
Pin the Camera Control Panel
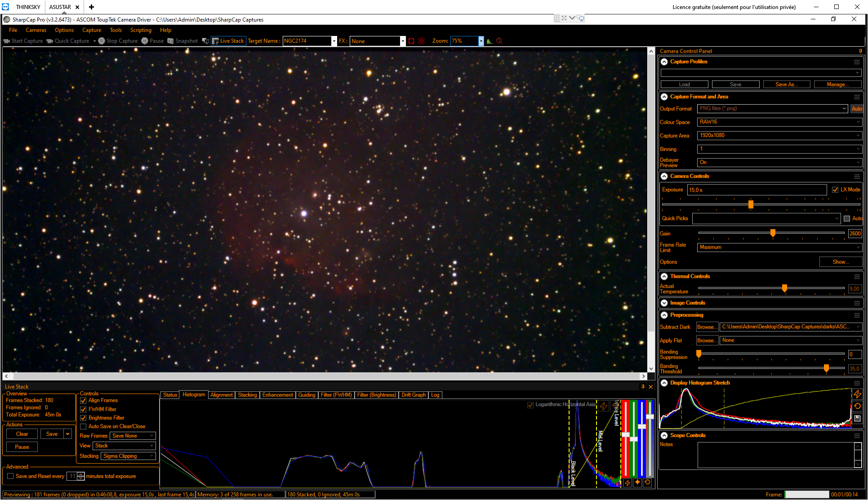(x=860, y=51)
